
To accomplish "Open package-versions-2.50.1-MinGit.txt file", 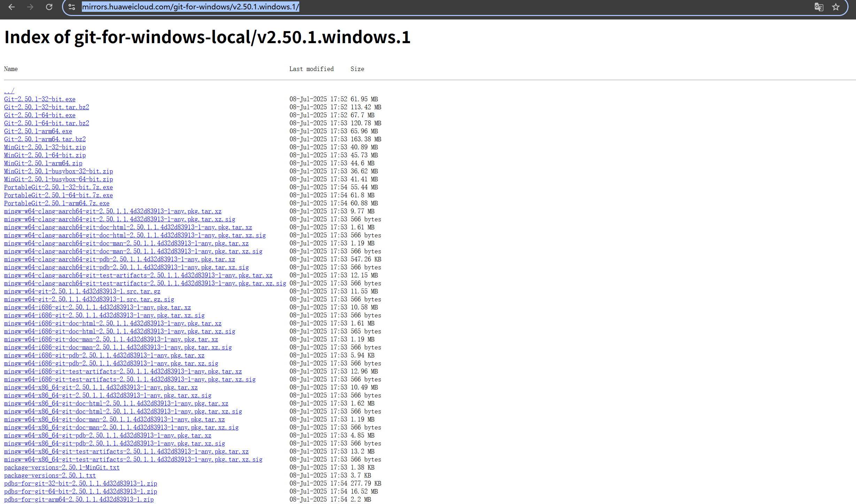I will tap(62, 467).
